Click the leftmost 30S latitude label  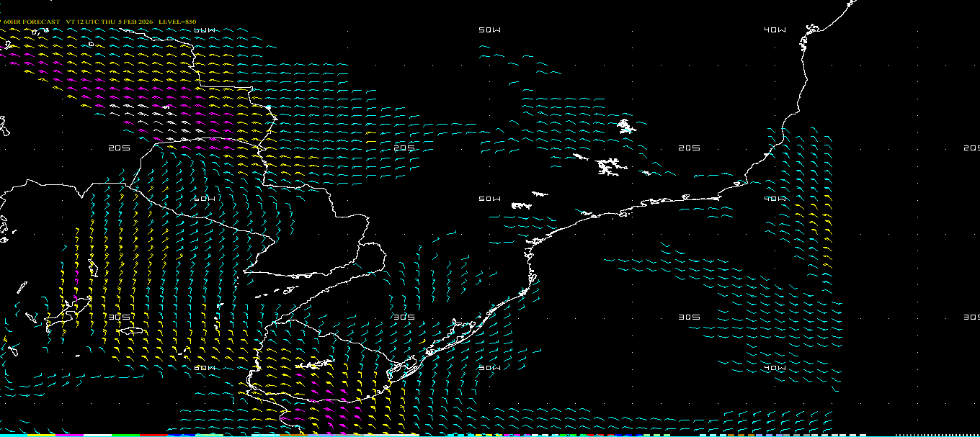coord(119,317)
